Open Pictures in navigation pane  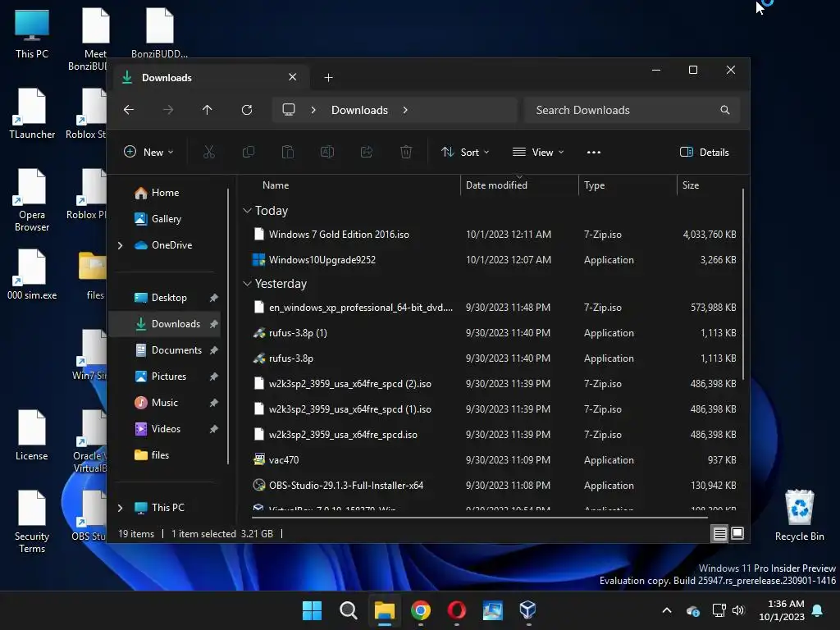pos(169,377)
